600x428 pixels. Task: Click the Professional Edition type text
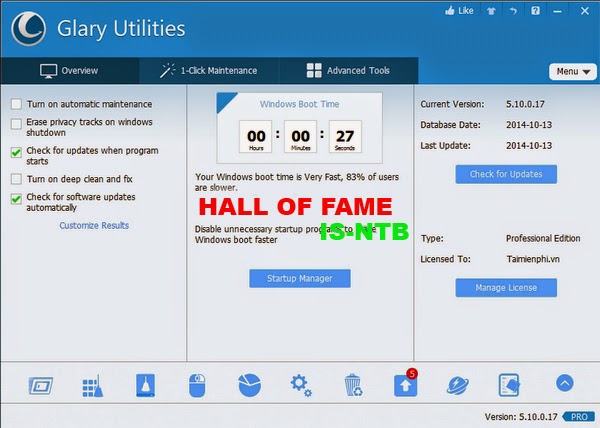point(543,238)
